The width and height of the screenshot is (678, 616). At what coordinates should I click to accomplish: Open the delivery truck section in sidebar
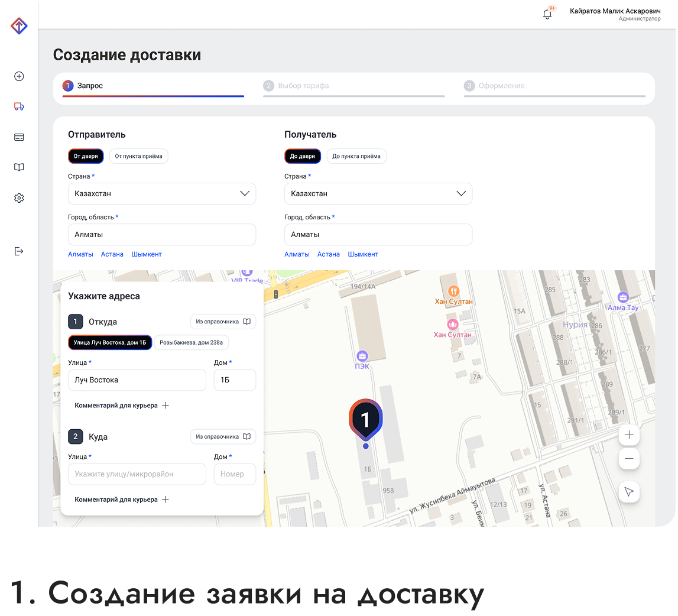pyautogui.click(x=19, y=106)
